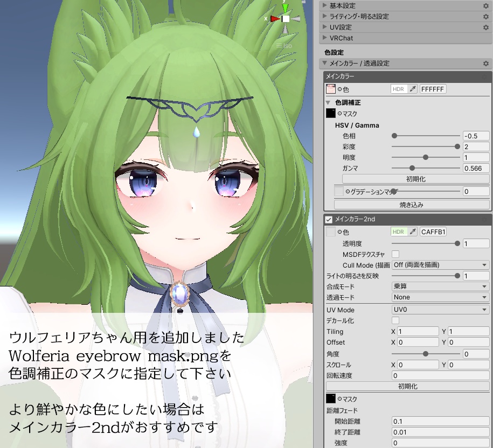
Task: Click the 色設定 heading
Action: (334, 52)
